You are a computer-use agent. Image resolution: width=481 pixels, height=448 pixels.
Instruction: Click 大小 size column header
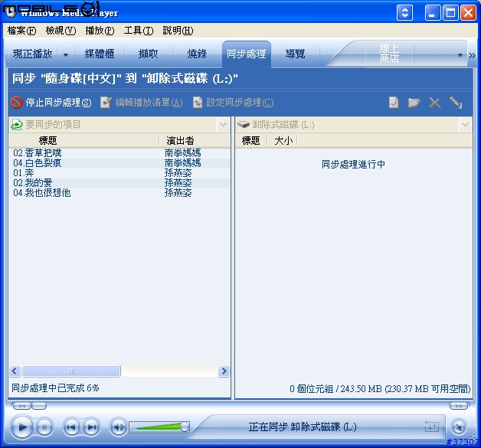pos(283,141)
